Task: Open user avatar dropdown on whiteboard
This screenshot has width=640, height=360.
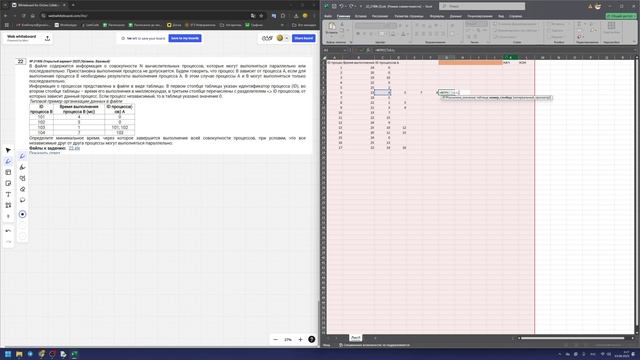Action: coord(287,38)
